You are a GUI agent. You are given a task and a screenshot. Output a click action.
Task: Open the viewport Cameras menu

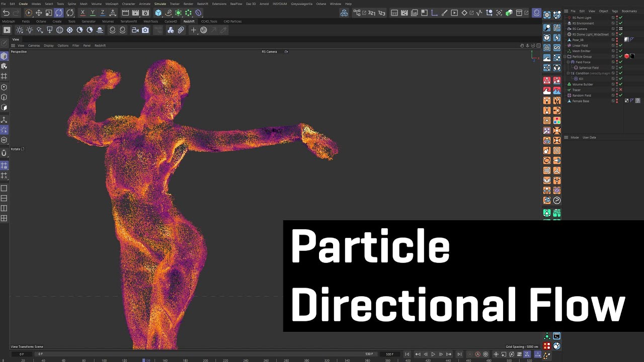tap(34, 46)
